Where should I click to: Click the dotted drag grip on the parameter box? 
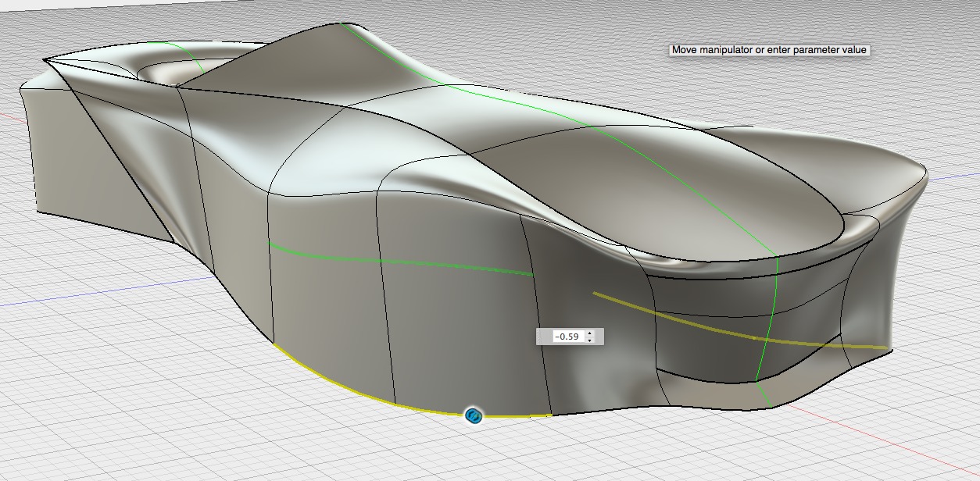538,336
